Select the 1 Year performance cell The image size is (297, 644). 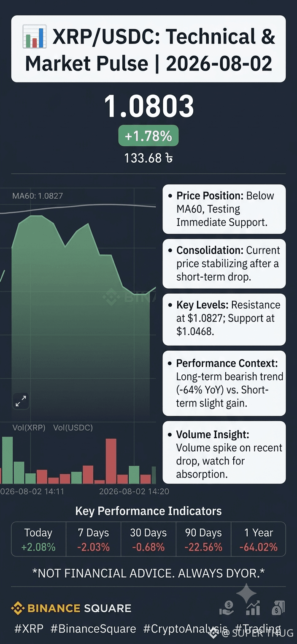click(259, 540)
